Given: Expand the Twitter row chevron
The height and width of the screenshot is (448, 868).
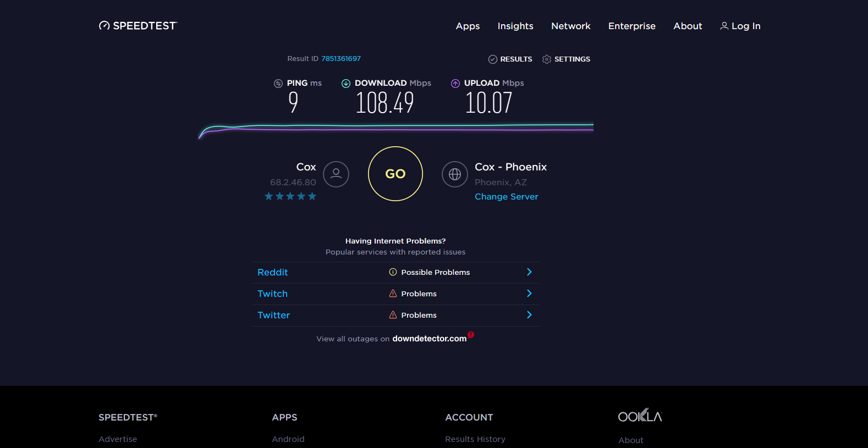Looking at the screenshot, I should 529,315.
